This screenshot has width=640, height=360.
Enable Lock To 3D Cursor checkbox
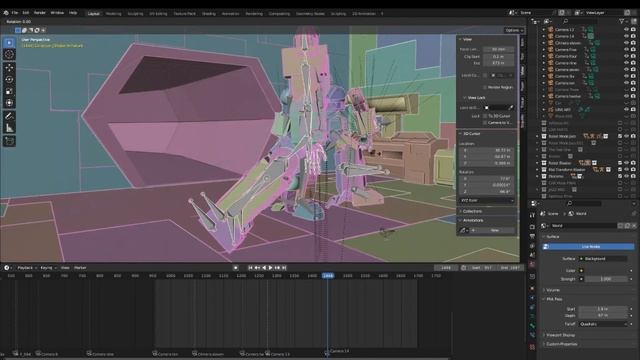(485, 116)
